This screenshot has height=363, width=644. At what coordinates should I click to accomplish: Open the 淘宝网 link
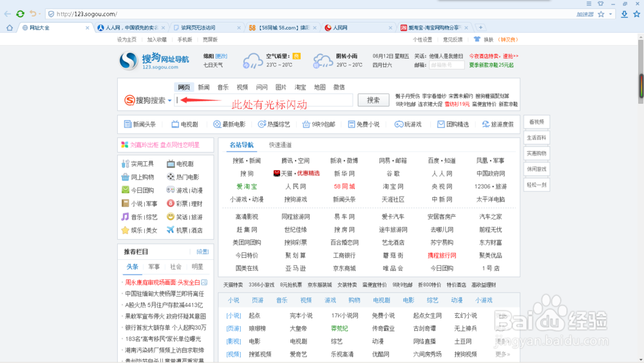[x=393, y=186]
